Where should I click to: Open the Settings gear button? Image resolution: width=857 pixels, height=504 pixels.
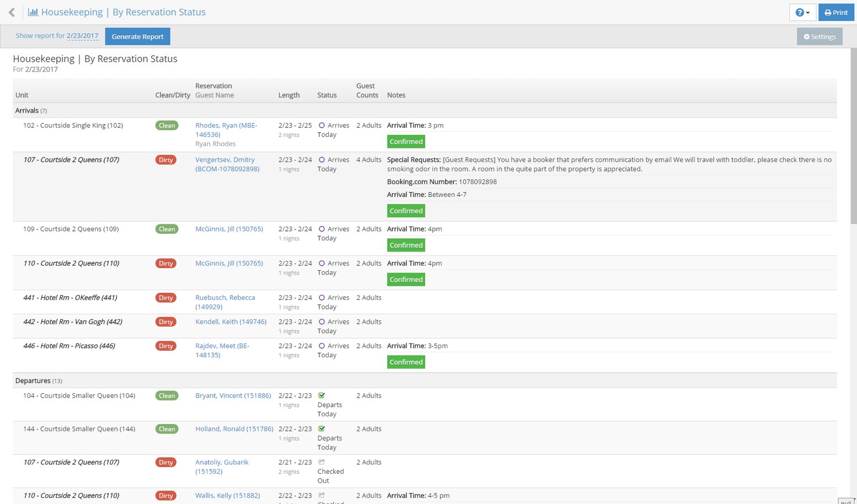pos(819,37)
